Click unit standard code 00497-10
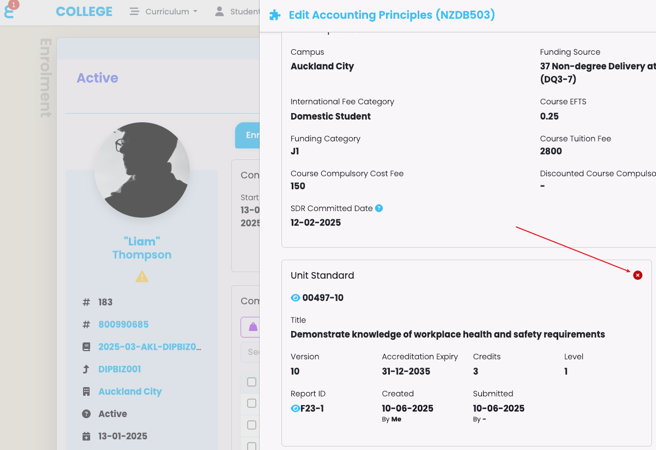The width and height of the screenshot is (656, 450). 323,298
